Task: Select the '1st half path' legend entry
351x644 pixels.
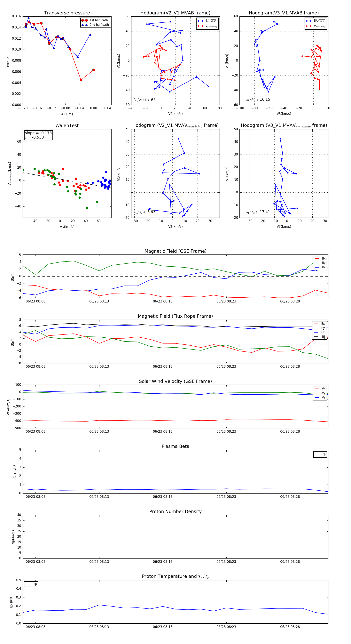Action: pyautogui.click(x=95, y=20)
